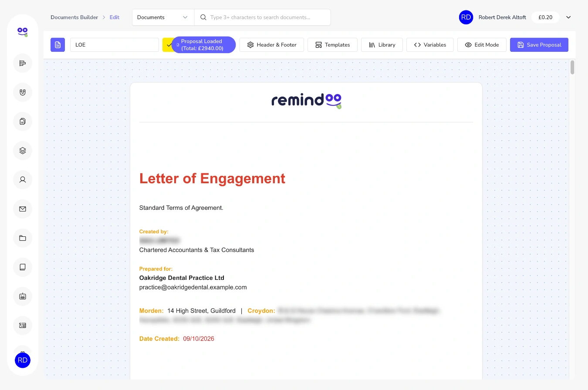Viewport: 588px width, 390px height.
Task: Click the £0.20 balance badge
Action: [x=545, y=17]
